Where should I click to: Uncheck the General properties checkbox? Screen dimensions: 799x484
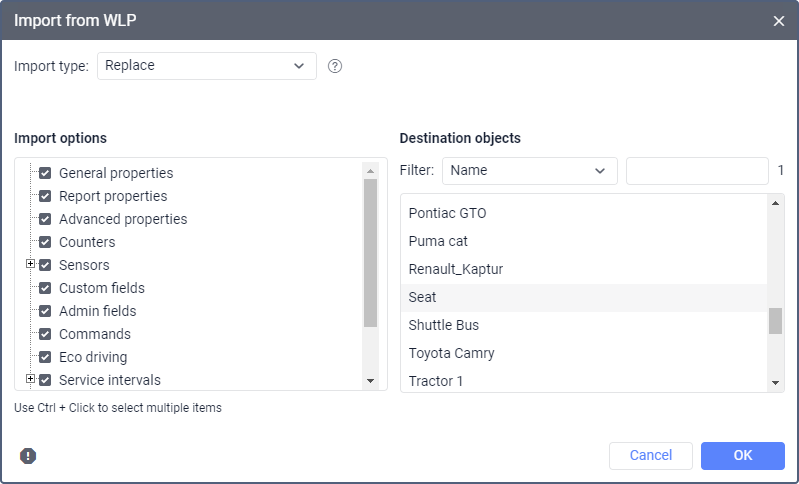(45, 173)
